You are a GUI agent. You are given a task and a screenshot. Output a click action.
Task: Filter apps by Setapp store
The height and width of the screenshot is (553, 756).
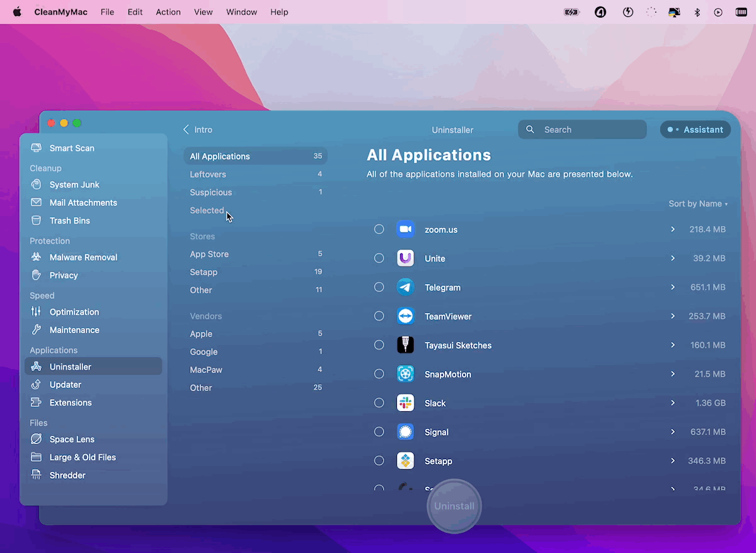pos(256,272)
